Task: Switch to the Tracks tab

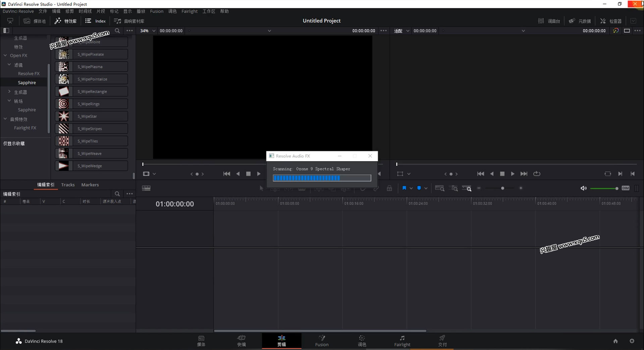Action: click(68, 185)
